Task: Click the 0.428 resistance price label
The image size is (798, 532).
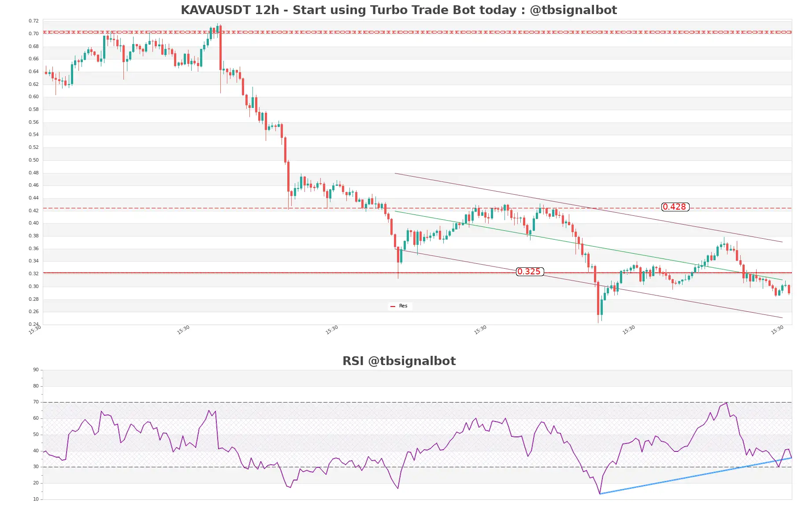Action: pos(675,207)
